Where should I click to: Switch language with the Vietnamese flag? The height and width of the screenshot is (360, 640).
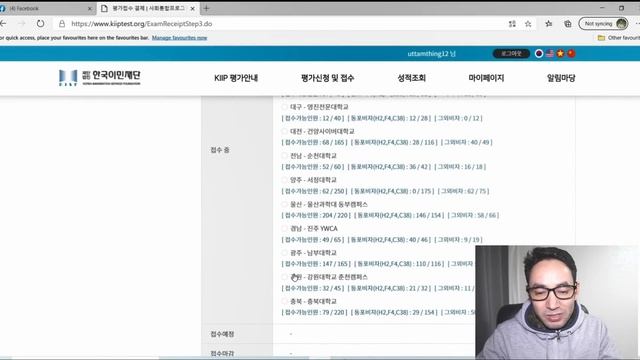[x=560, y=53]
